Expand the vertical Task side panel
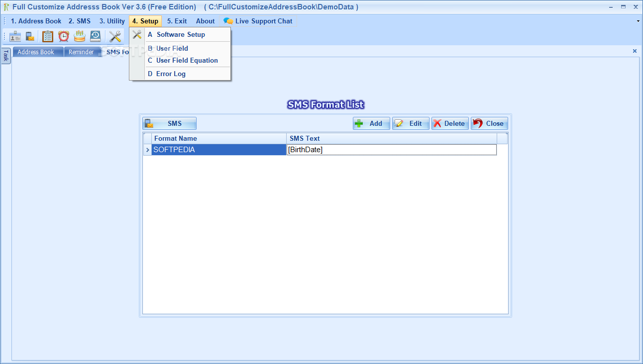Image resolution: width=643 pixels, height=364 pixels. pyautogui.click(x=5, y=56)
